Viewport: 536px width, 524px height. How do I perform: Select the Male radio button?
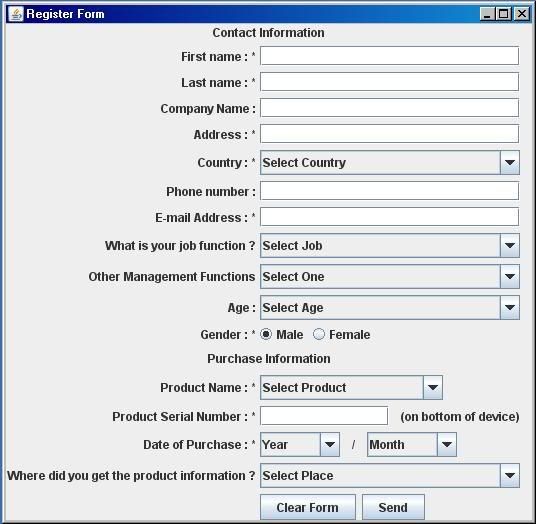(x=266, y=334)
